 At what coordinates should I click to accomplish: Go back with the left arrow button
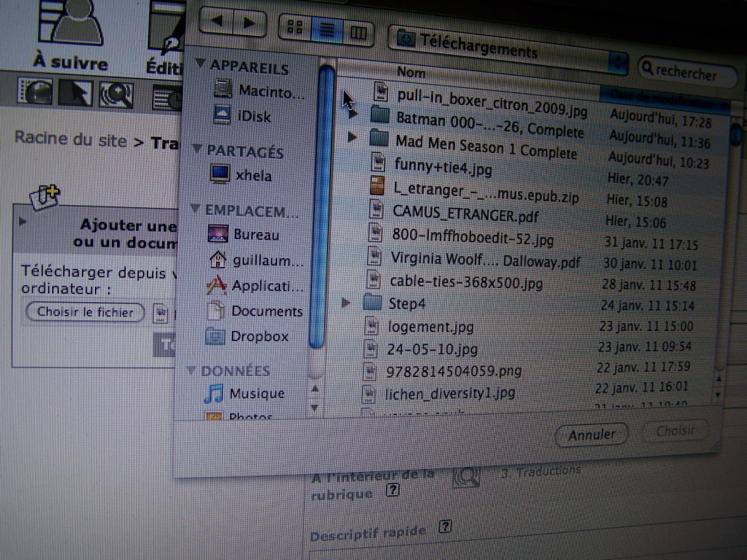(217, 21)
